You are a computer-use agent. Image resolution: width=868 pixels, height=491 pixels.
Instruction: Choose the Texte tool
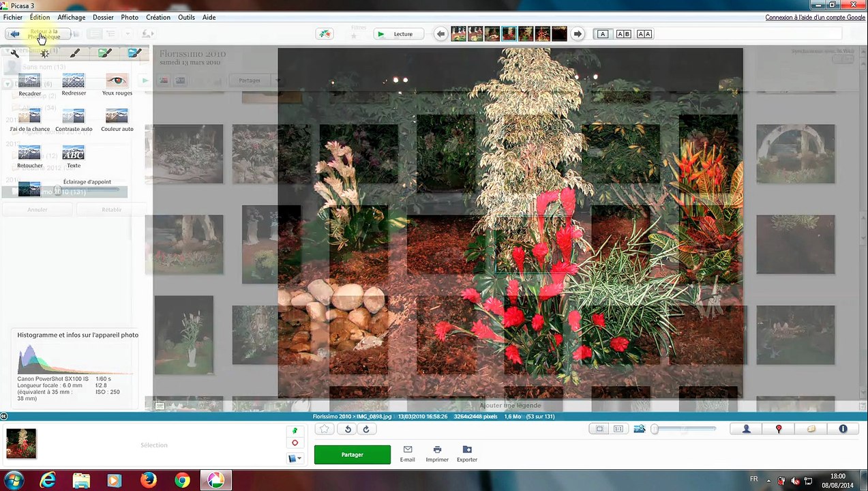pos(74,157)
